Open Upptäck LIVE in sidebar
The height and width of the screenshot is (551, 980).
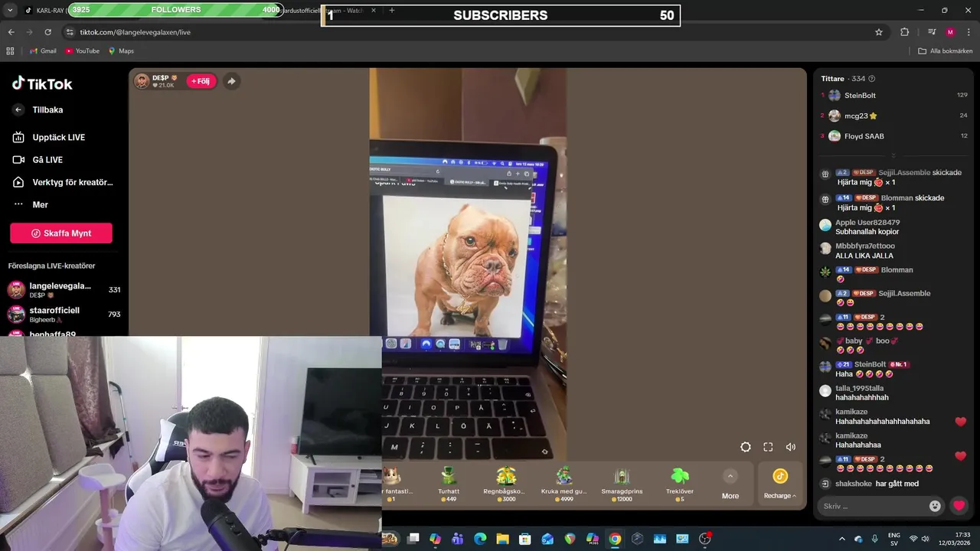[x=49, y=137]
